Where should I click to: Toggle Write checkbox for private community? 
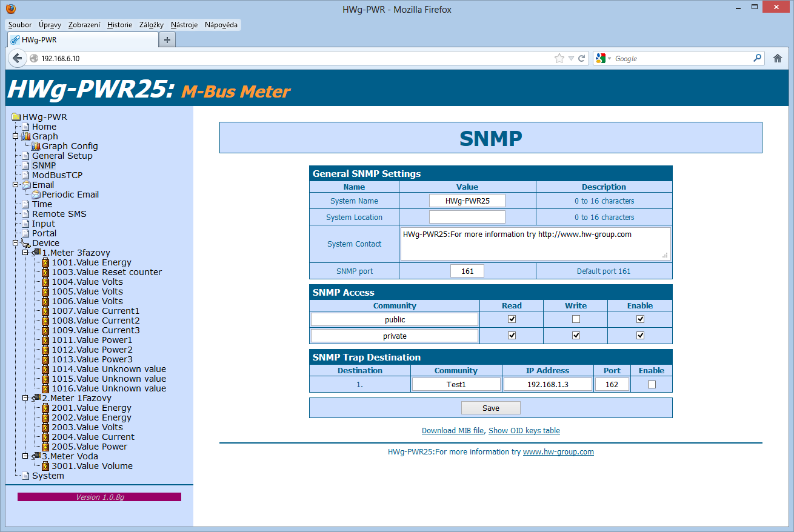(576, 335)
